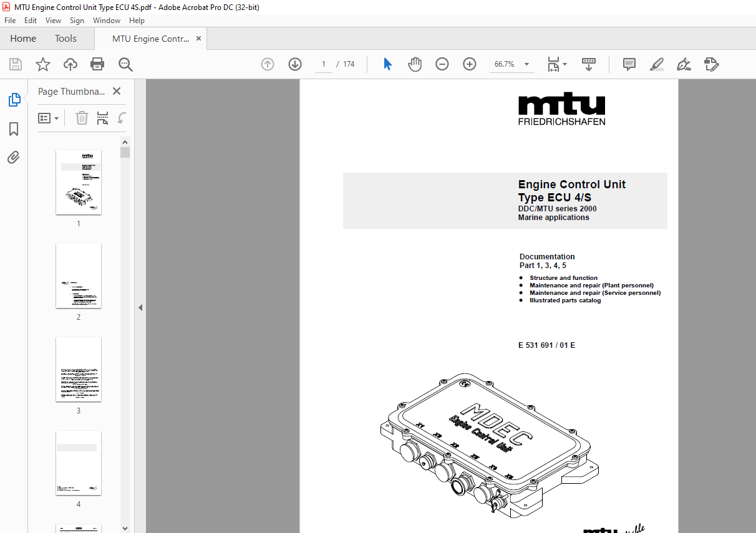Select page 4 thumbnail
The image size is (756, 533).
(x=79, y=463)
